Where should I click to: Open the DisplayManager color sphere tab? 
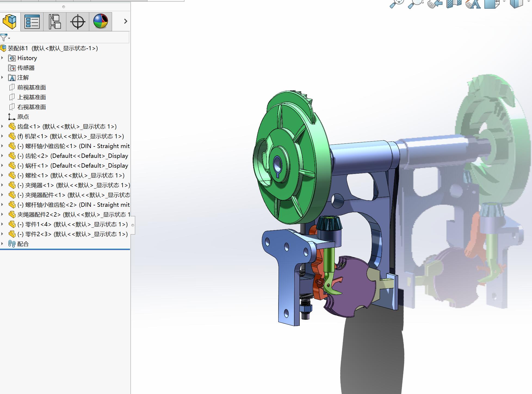click(x=100, y=21)
